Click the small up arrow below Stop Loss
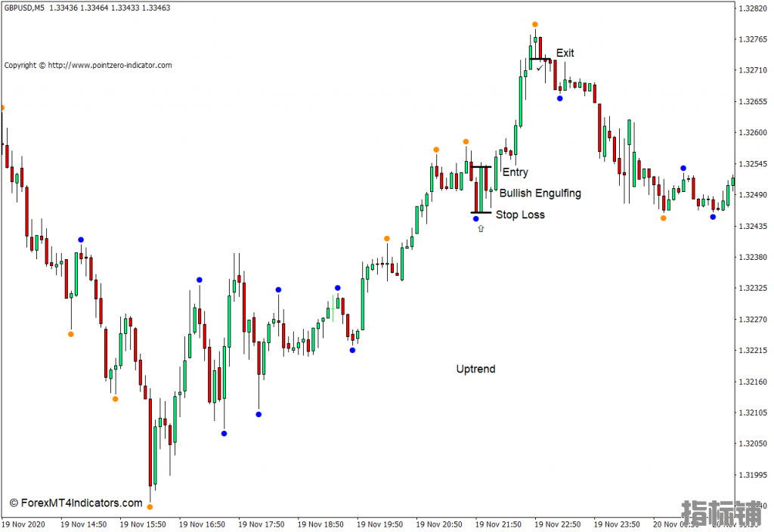The width and height of the screenshot is (774, 532). point(481,228)
